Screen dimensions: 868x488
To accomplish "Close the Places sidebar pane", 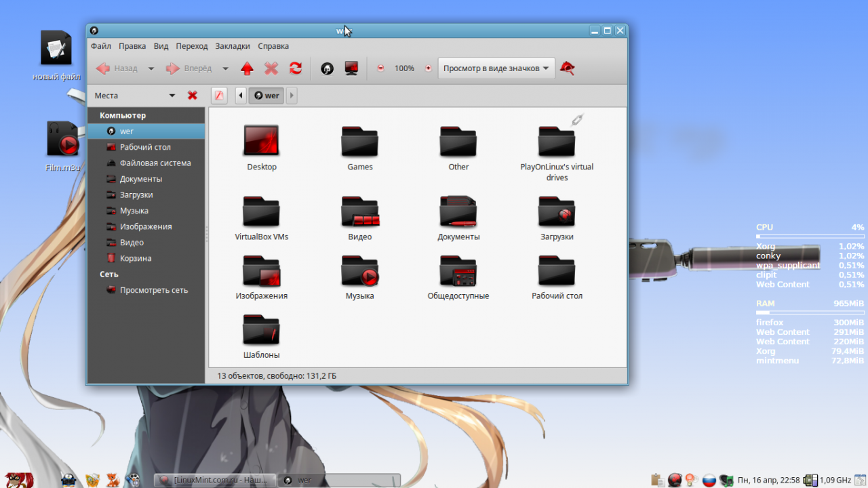I will click(x=193, y=96).
